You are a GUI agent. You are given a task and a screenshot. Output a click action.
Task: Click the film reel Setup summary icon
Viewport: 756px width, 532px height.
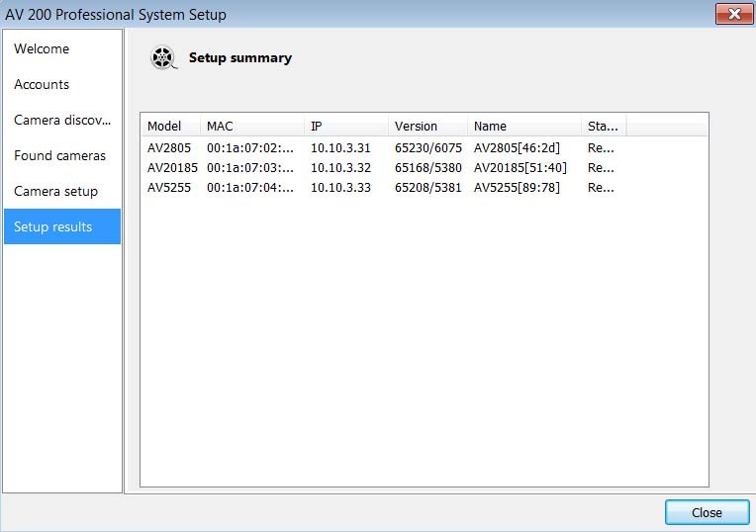(x=162, y=58)
